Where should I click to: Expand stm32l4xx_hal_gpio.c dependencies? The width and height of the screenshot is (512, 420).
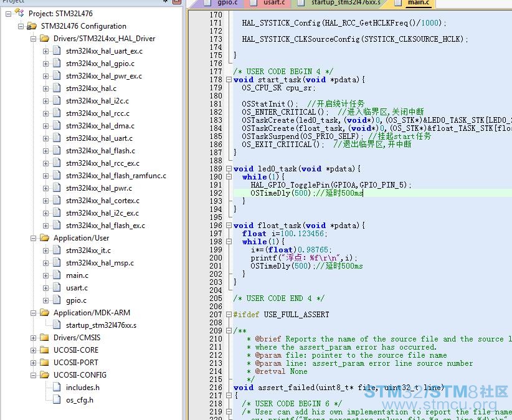[45, 64]
